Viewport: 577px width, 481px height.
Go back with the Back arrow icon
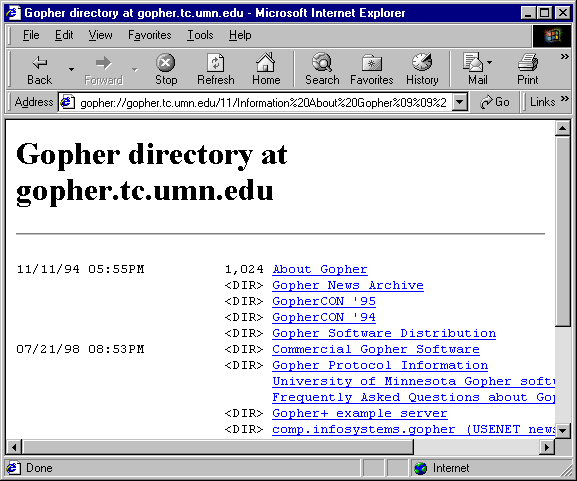click(39, 63)
